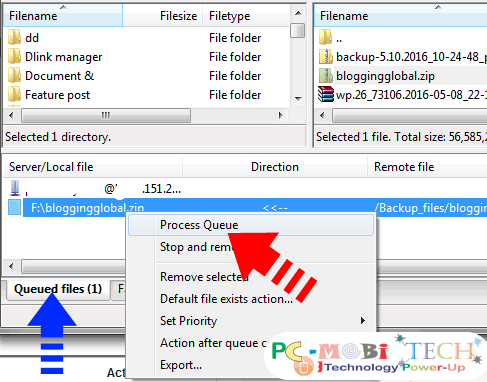Select the dd folder icon
This screenshot has width=487, height=382.
14,37
